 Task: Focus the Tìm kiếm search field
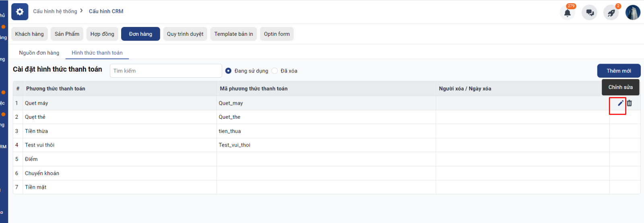(x=165, y=71)
